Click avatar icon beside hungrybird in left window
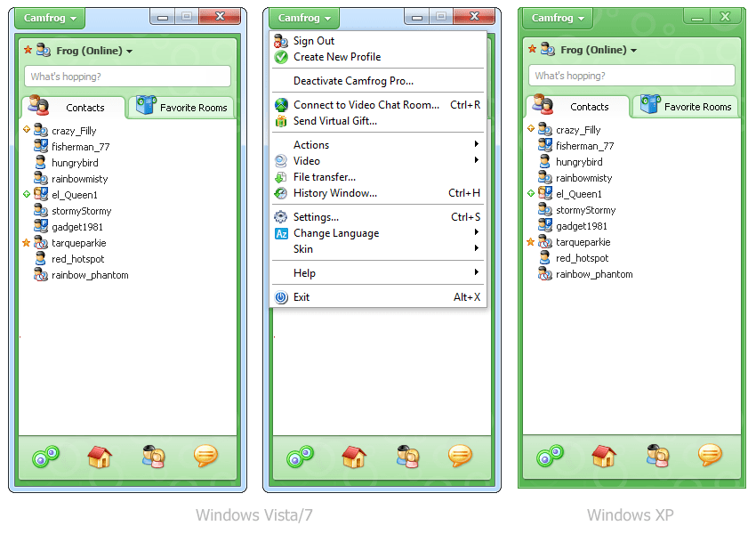 41,162
